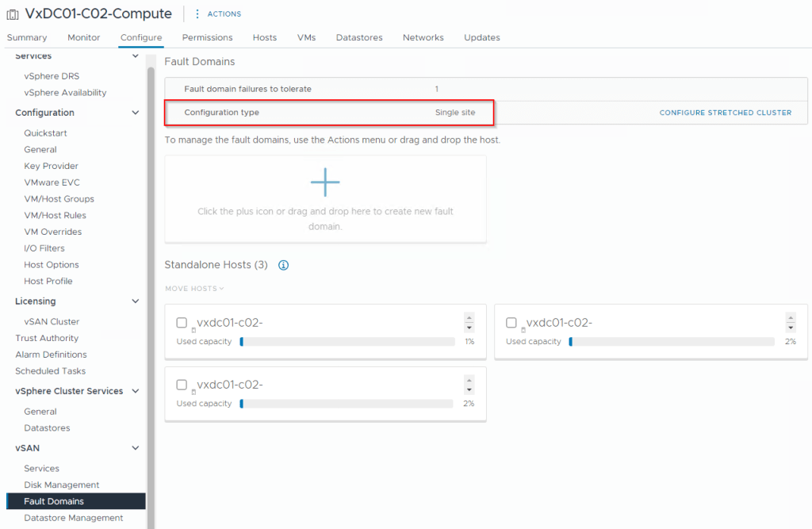Click the plus icon to create fault domain
This screenshot has width=812, height=529.
tap(325, 182)
